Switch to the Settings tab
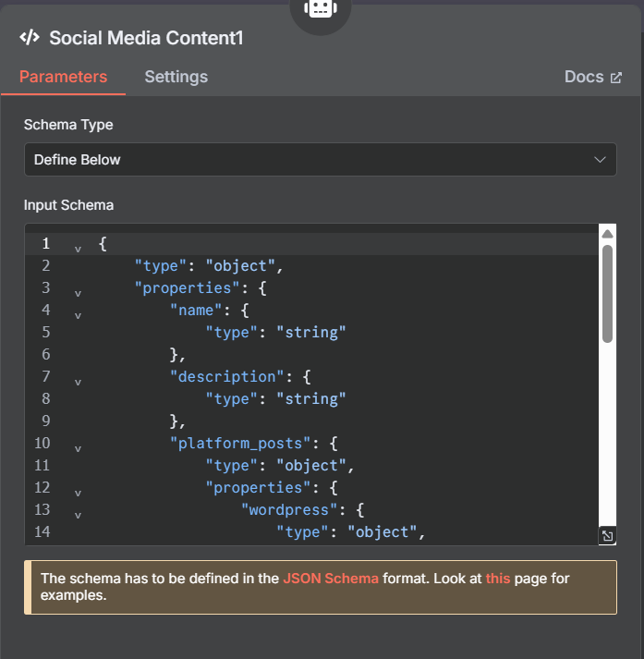Viewport: 644px width, 659px height. click(176, 77)
